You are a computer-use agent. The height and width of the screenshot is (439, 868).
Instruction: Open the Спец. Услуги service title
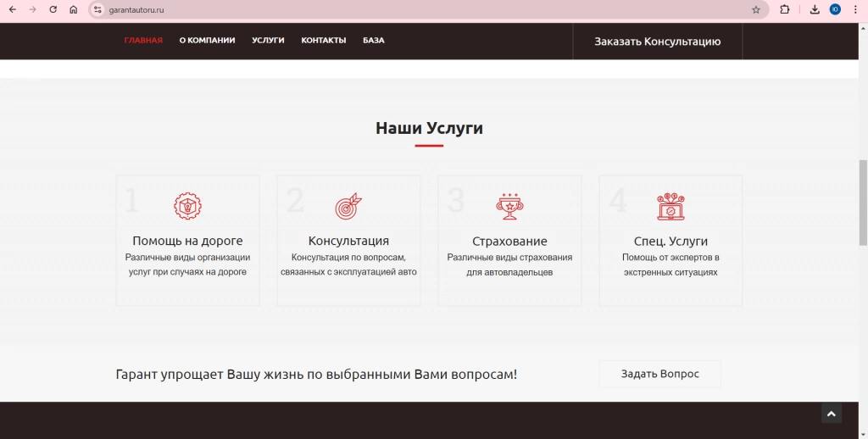point(670,242)
